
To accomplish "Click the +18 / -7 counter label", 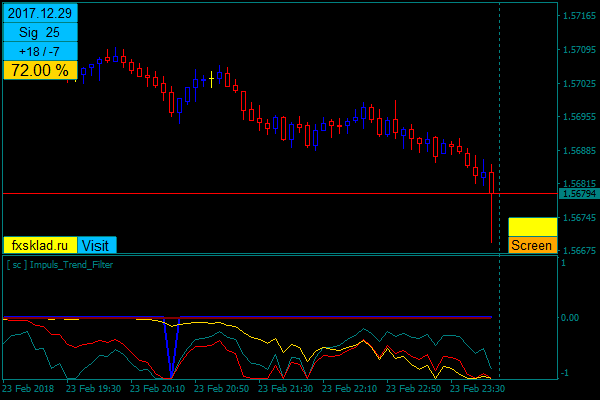I will click(x=40, y=51).
